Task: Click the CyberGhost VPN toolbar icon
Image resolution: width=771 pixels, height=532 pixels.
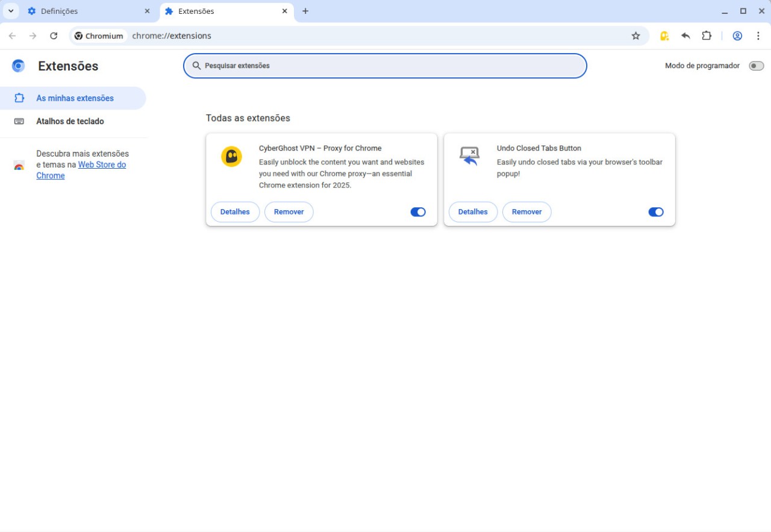Action: tap(664, 36)
